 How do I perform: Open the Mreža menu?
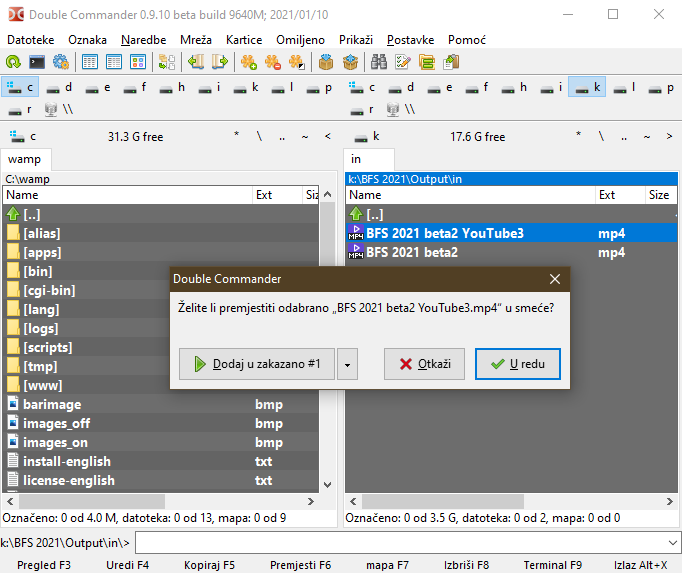[196, 40]
